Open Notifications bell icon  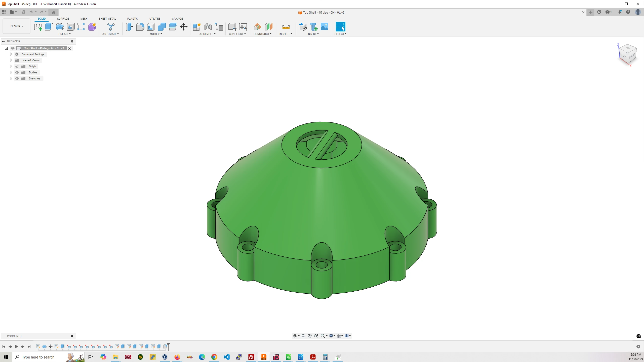620,12
